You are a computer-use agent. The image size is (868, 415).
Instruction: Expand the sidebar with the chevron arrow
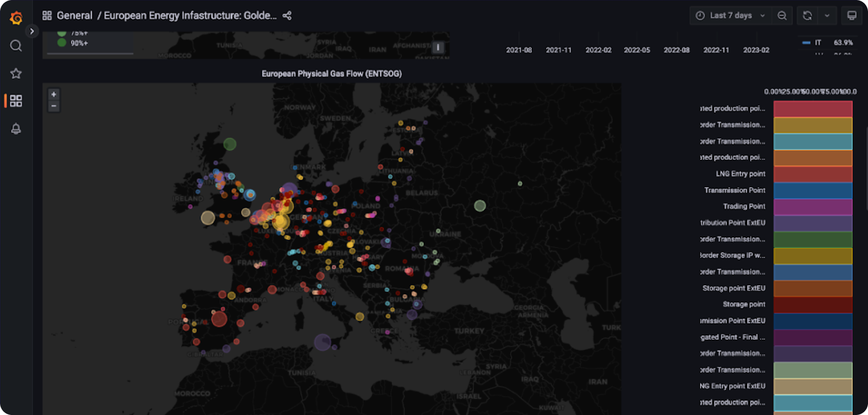(32, 31)
